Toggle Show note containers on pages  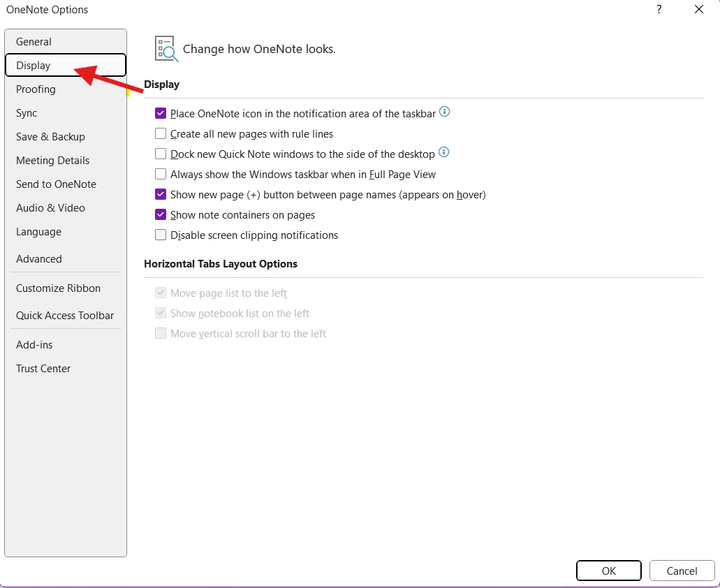pyautogui.click(x=160, y=214)
